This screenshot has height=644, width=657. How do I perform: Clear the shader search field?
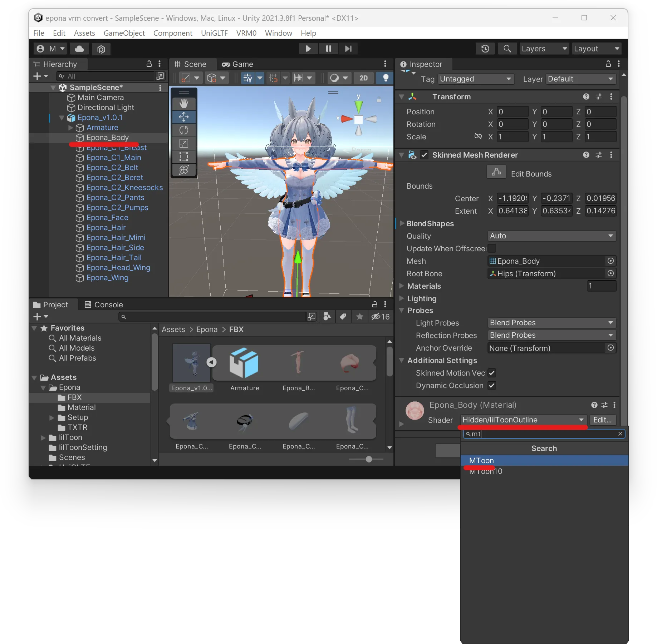click(620, 434)
